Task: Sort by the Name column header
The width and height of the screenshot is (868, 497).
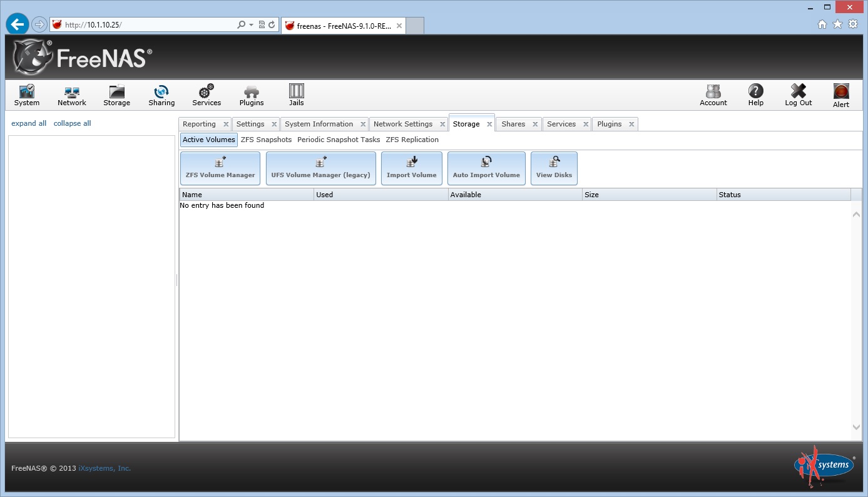Action: [x=247, y=195]
